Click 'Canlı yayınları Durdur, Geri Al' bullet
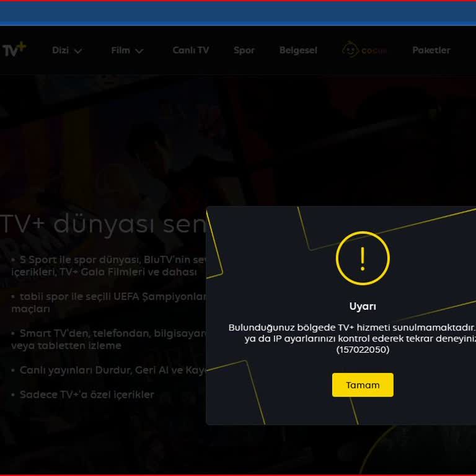Image resolution: width=476 pixels, height=476 pixels. (x=108, y=370)
